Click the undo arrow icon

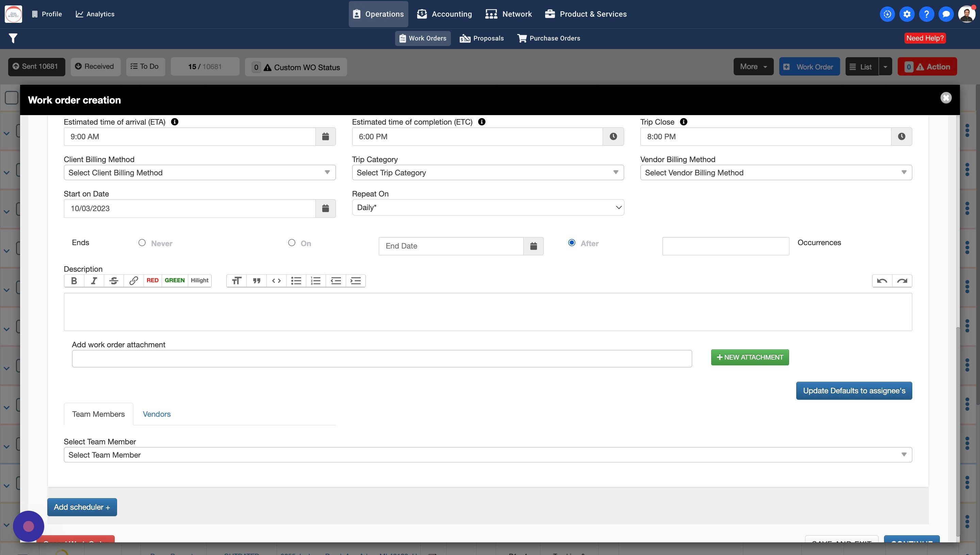click(x=882, y=281)
